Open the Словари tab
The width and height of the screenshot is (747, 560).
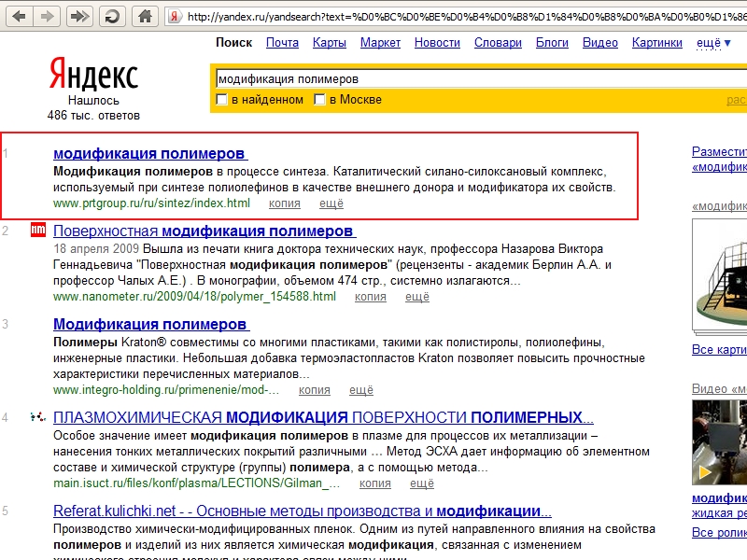498,42
